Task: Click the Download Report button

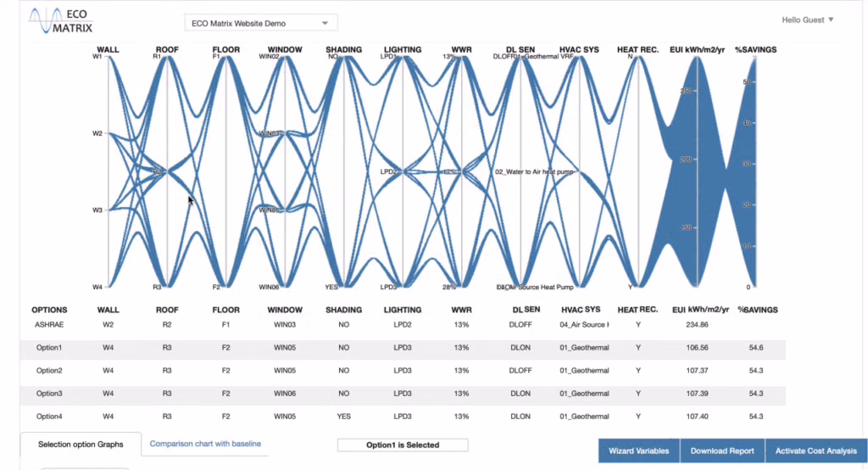Action: [x=722, y=450]
